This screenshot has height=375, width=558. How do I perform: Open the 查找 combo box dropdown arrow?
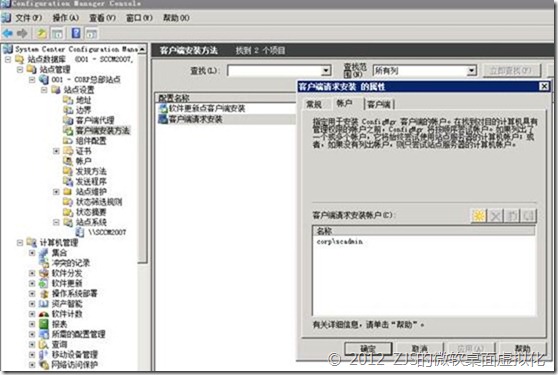[326, 70]
